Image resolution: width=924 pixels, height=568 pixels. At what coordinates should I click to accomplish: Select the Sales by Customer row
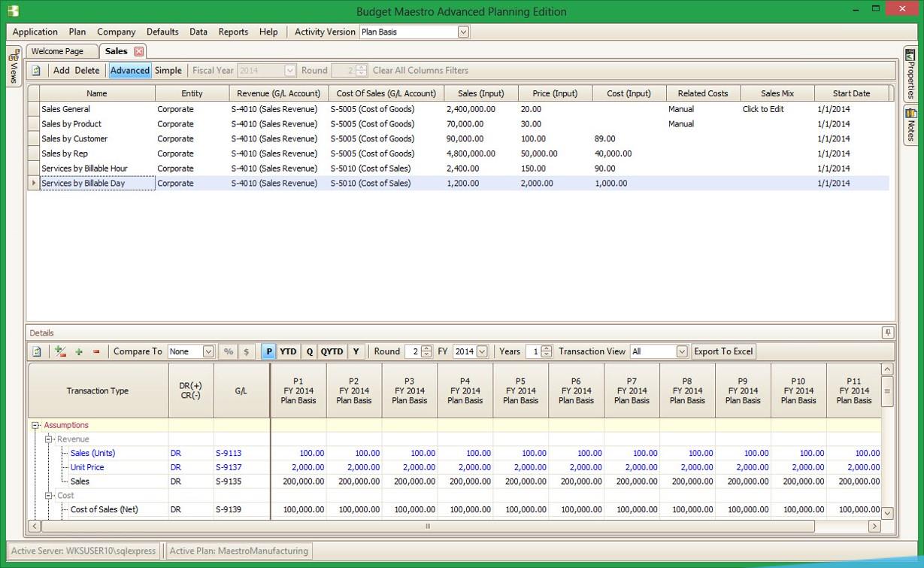point(459,138)
